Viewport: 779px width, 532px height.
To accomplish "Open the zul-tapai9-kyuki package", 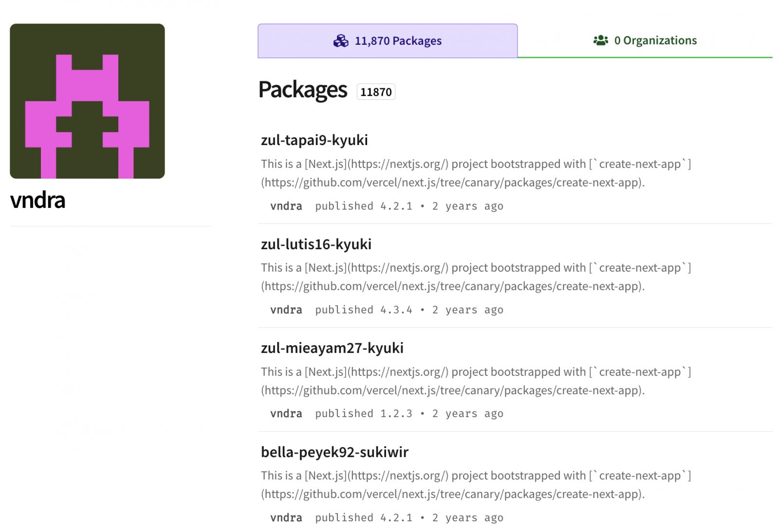I will (314, 140).
